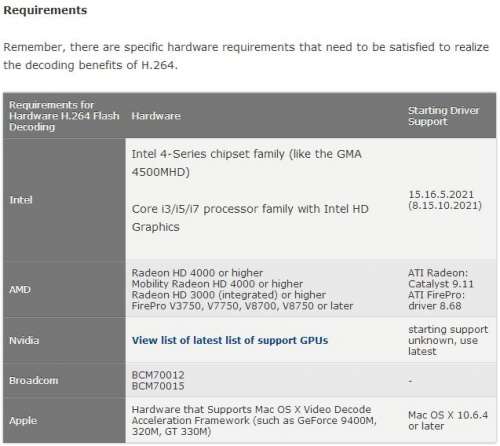
Task: Click the BCM70015 hardware entry
Action: point(158,386)
